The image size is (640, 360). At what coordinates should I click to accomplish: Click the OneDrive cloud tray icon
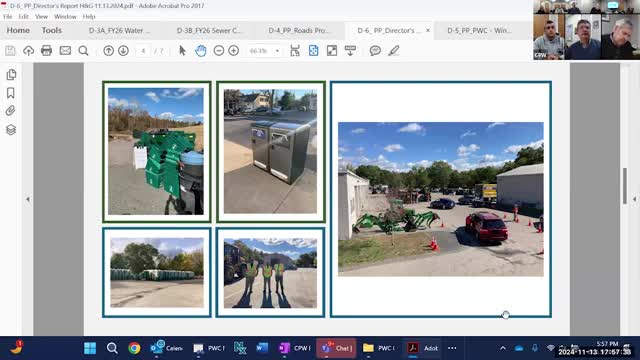coord(519,348)
